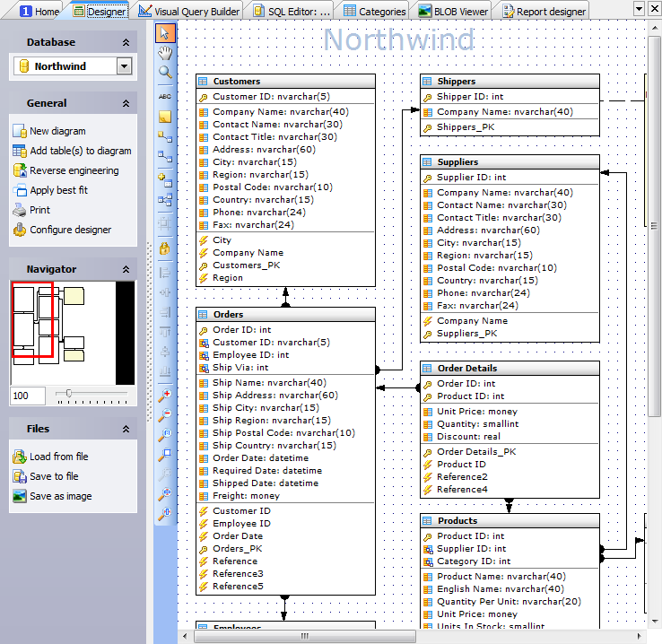Open the Report designer tab
662x644 pixels.
click(x=544, y=12)
